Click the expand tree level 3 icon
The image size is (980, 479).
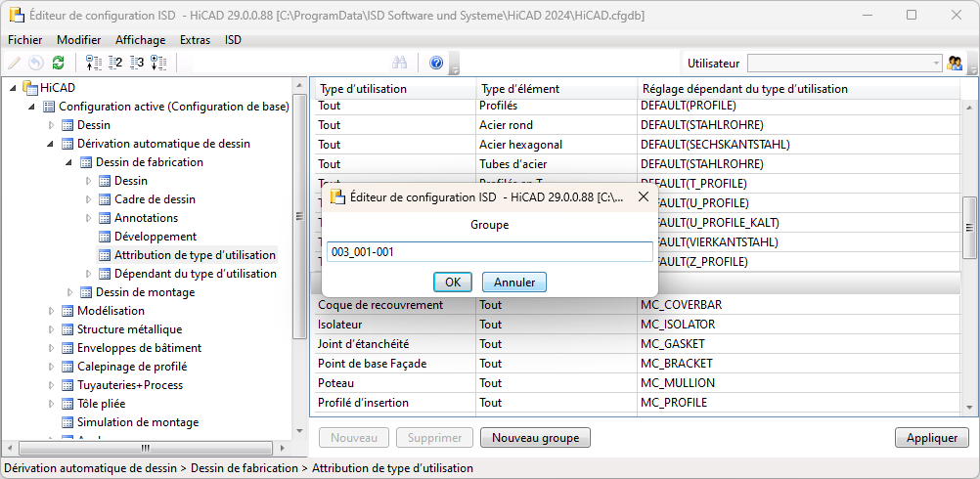coord(137,63)
